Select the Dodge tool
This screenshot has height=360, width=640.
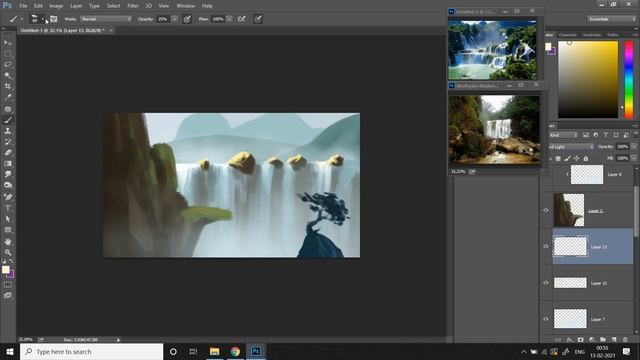coord(8,185)
